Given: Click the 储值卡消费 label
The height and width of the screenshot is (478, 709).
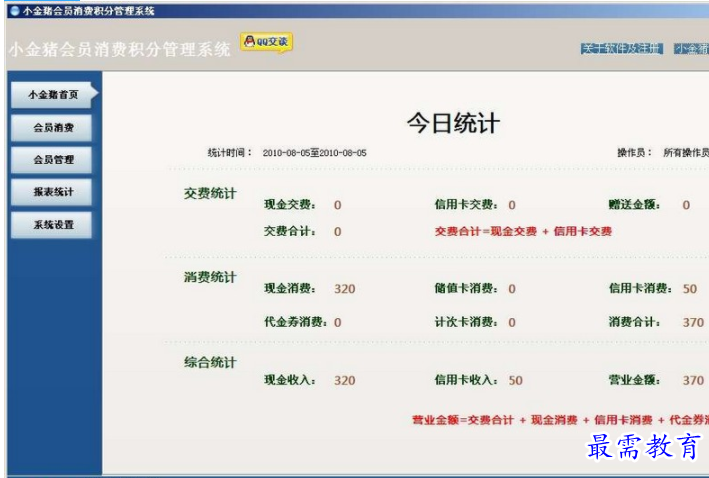Looking at the screenshot, I should tap(467, 288).
